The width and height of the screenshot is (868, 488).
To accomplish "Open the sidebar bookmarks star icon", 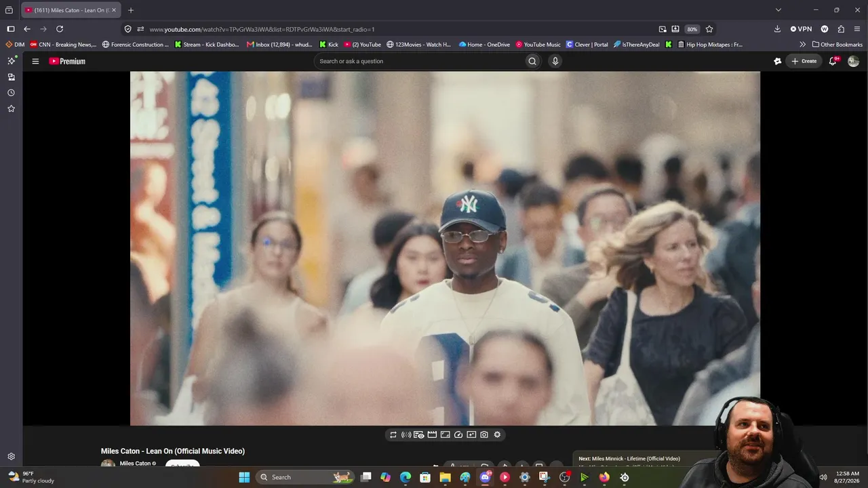I will click(x=11, y=108).
